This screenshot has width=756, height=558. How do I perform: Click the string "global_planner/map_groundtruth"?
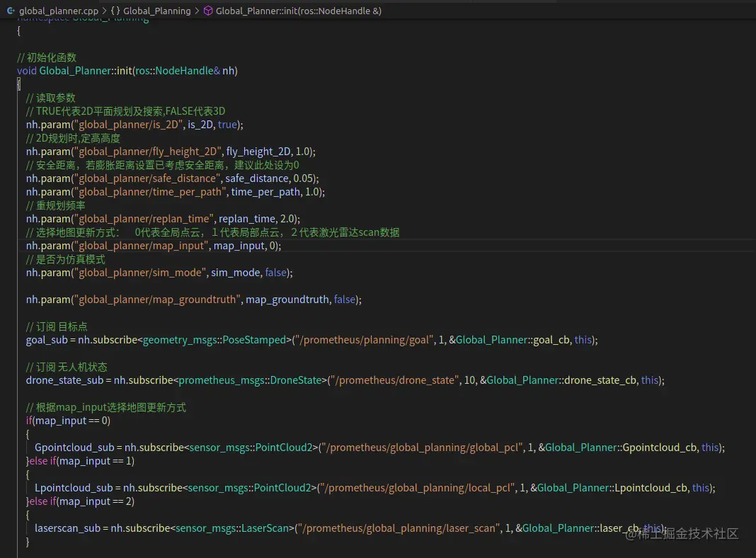click(x=158, y=300)
